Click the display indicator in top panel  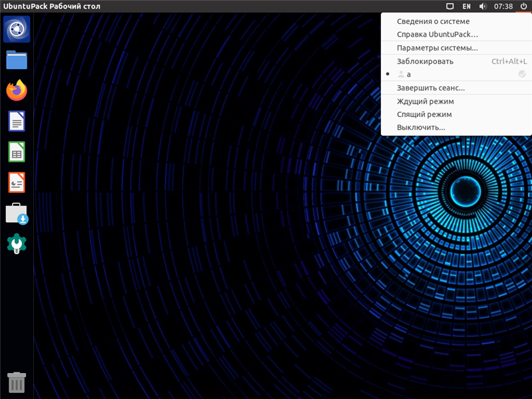pyautogui.click(x=450, y=6)
